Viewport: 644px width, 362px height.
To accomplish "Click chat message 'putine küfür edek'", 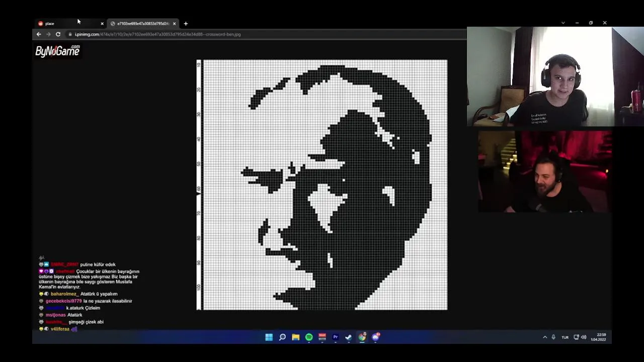I will click(x=98, y=264).
